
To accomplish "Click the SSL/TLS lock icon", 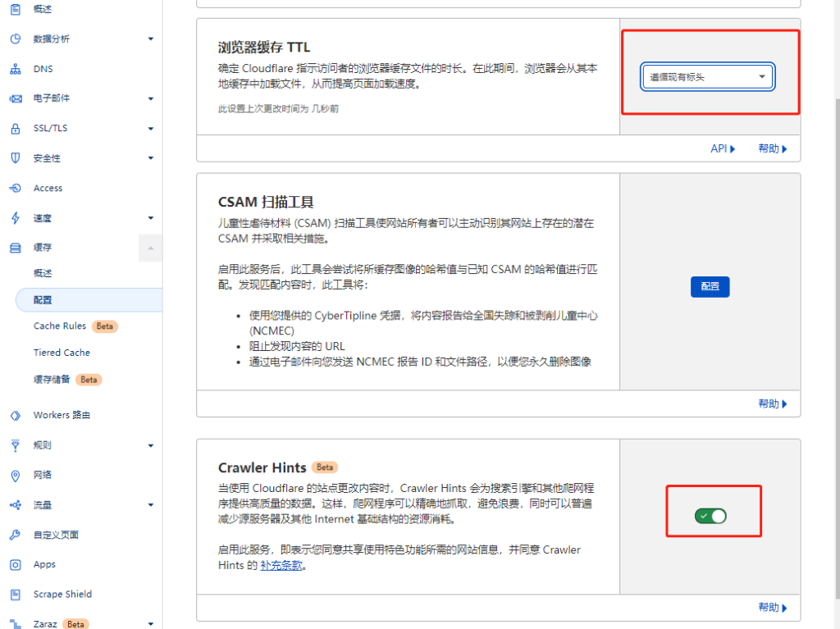I will pos(15,129).
